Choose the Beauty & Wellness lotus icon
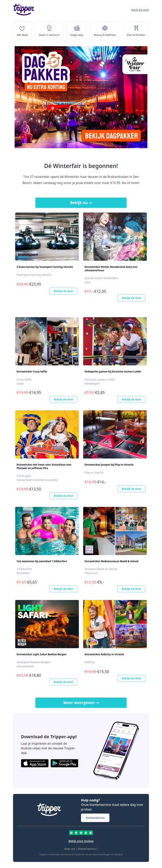This screenshot has height=868, width=162. point(105,28)
